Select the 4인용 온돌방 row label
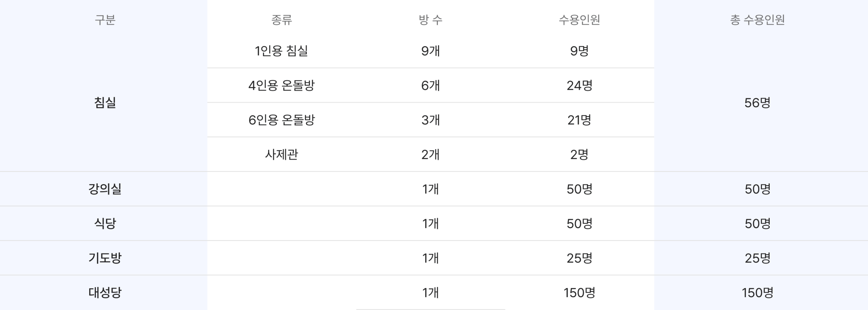This screenshot has width=868, height=310. tap(281, 85)
